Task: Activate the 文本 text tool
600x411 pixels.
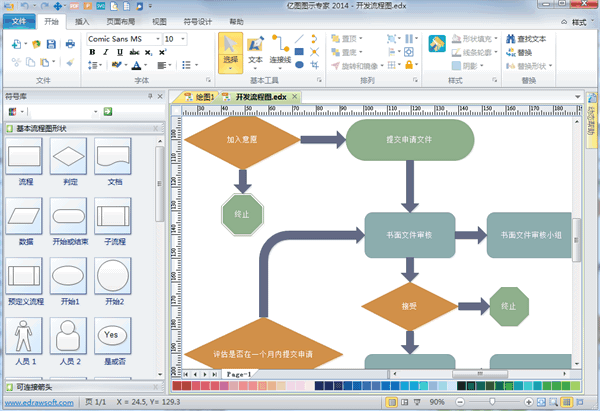Action: tap(256, 52)
